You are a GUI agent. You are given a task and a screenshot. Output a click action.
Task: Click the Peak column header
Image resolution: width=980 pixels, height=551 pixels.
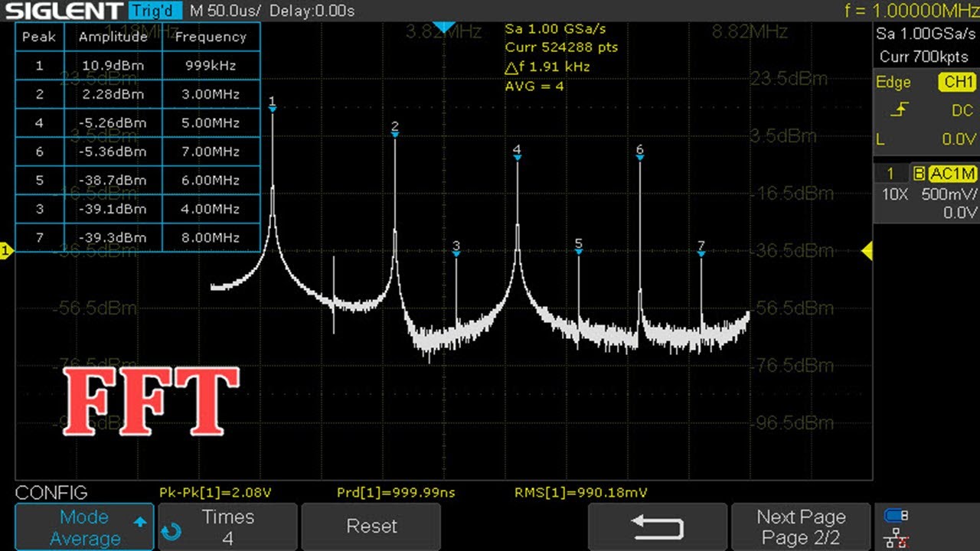[39, 37]
